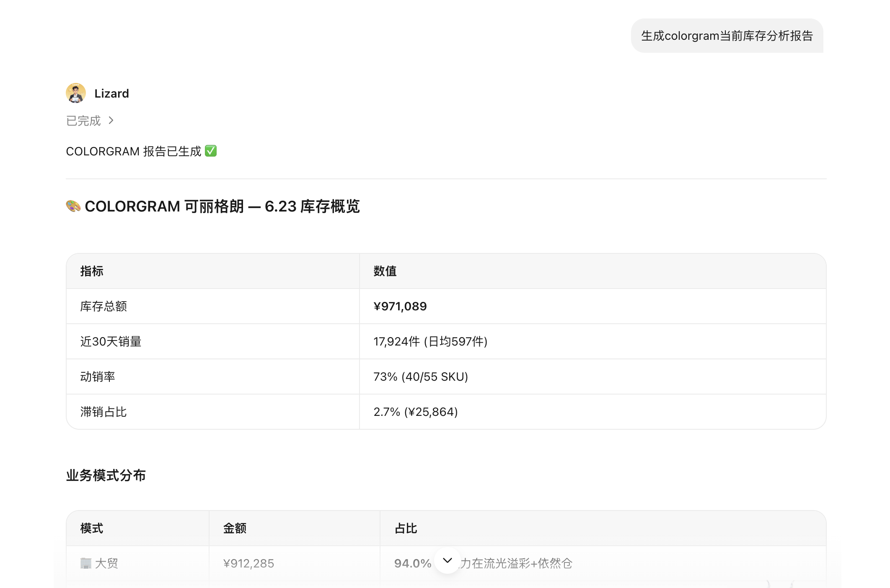Click the 指标 column header

tap(92, 271)
